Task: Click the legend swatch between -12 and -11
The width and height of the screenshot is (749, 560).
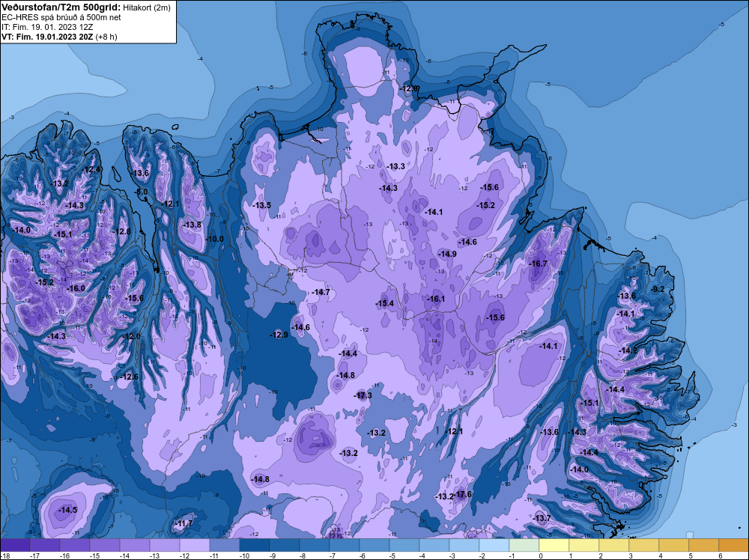Action: tap(195, 545)
